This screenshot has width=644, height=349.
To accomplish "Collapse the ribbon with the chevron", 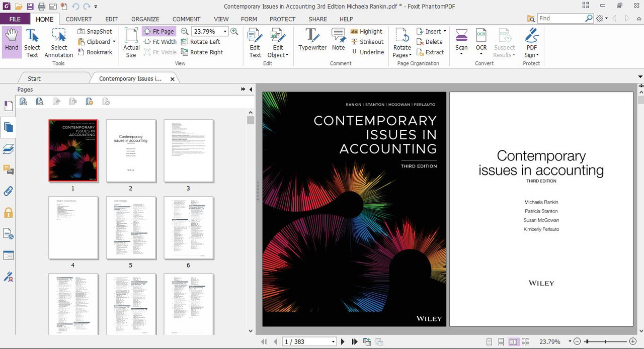I will (x=640, y=18).
